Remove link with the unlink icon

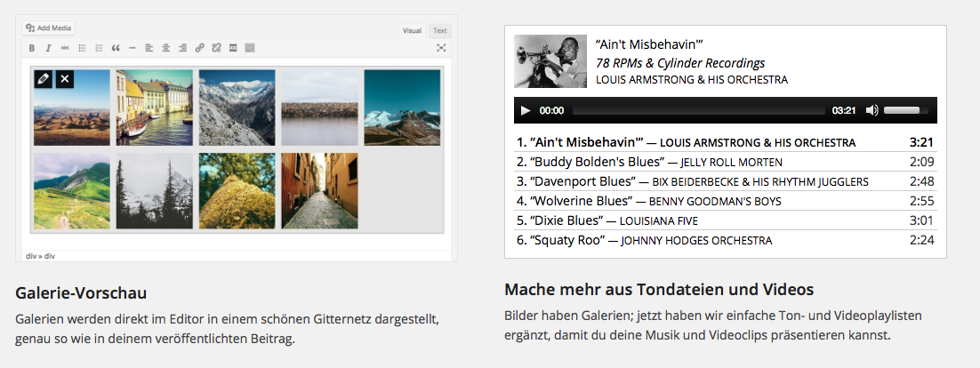point(216,48)
